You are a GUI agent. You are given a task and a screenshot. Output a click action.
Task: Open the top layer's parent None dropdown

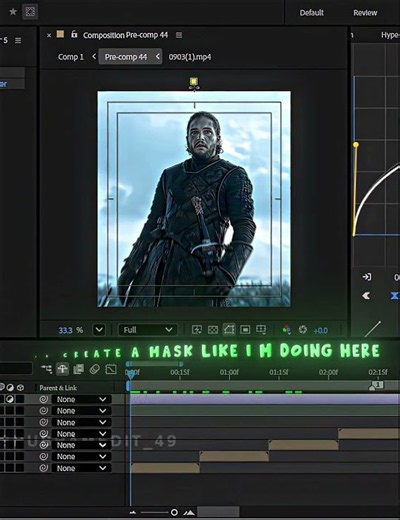(x=81, y=399)
